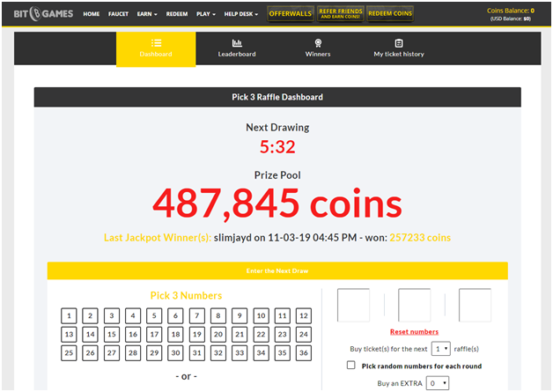Pick number 8
This screenshot has width=553, height=392.
pyautogui.click(x=218, y=315)
